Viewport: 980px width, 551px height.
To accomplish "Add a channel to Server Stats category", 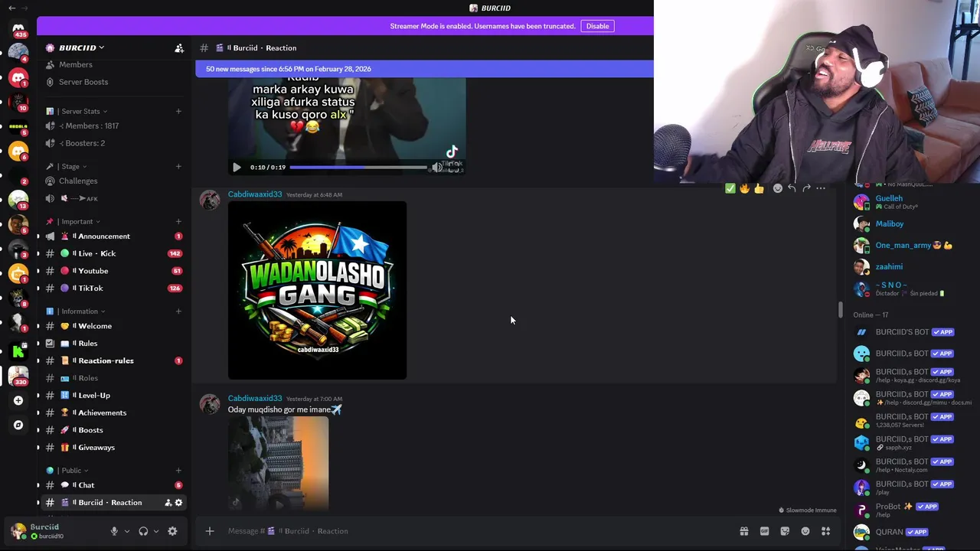I will tap(178, 112).
